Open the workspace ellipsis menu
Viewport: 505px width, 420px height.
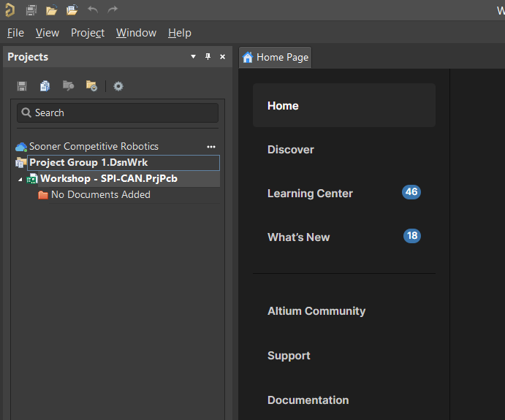(x=211, y=147)
